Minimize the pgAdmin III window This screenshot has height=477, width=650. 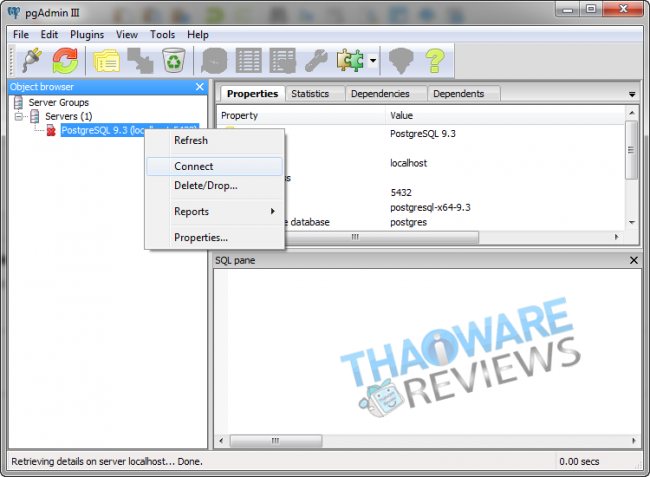coord(568,9)
